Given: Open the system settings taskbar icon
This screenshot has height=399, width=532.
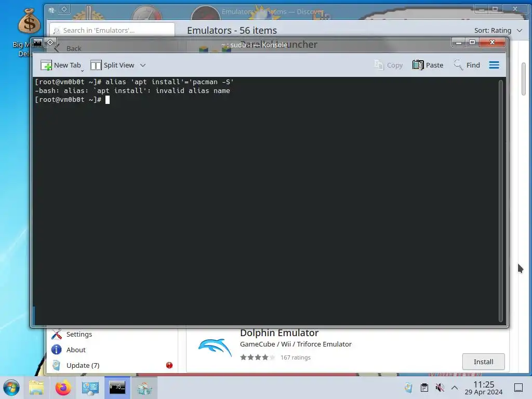Looking at the screenshot, I should coord(90,388).
